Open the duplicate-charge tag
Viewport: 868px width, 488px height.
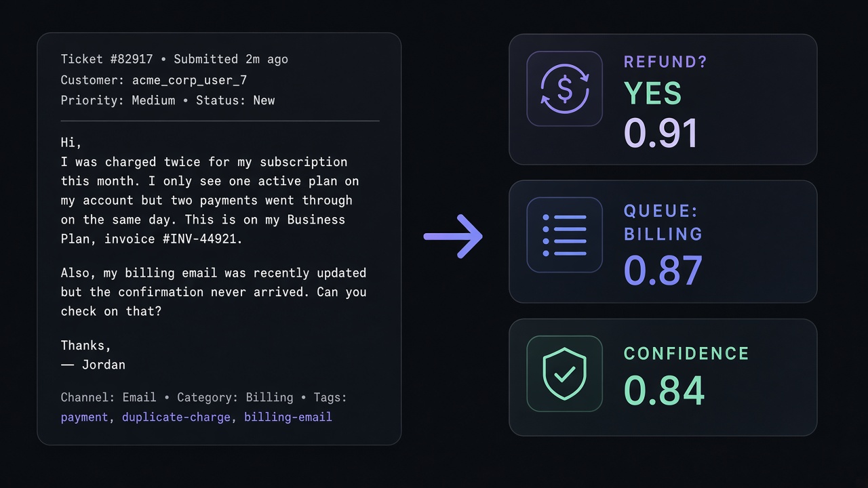(x=176, y=418)
